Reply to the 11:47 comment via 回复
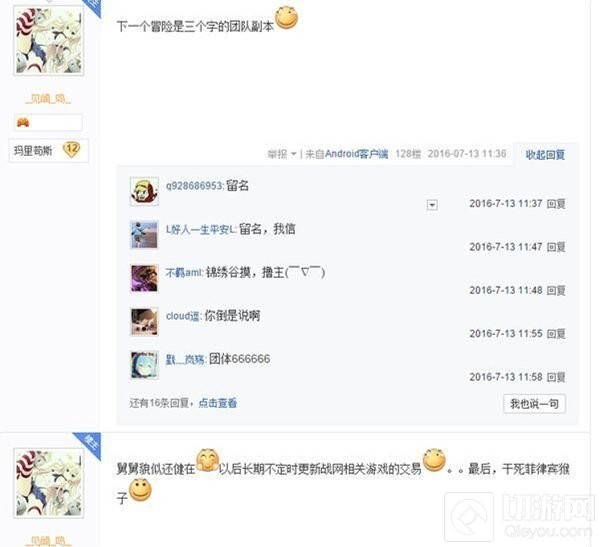The width and height of the screenshot is (600, 547). [x=556, y=247]
